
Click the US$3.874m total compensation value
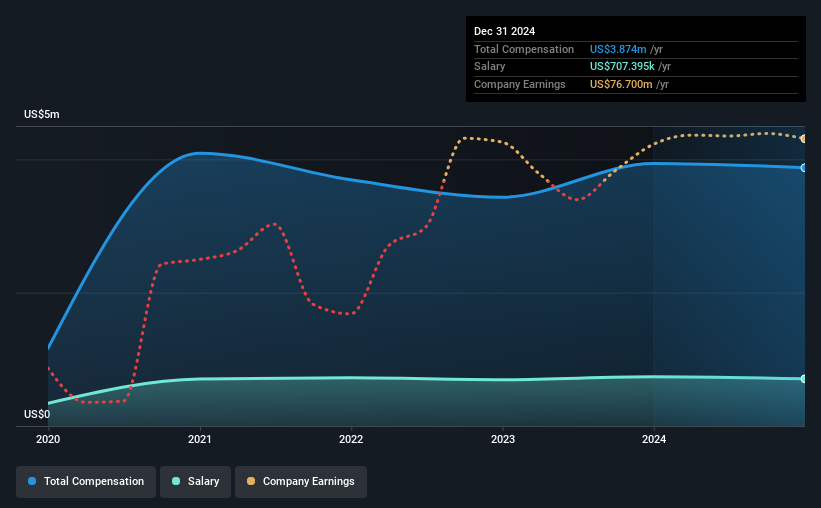click(618, 49)
